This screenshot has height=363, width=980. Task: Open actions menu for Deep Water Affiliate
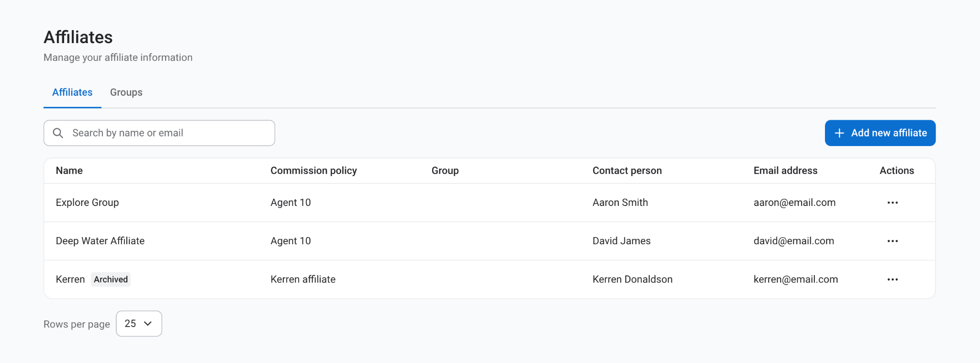click(x=892, y=241)
